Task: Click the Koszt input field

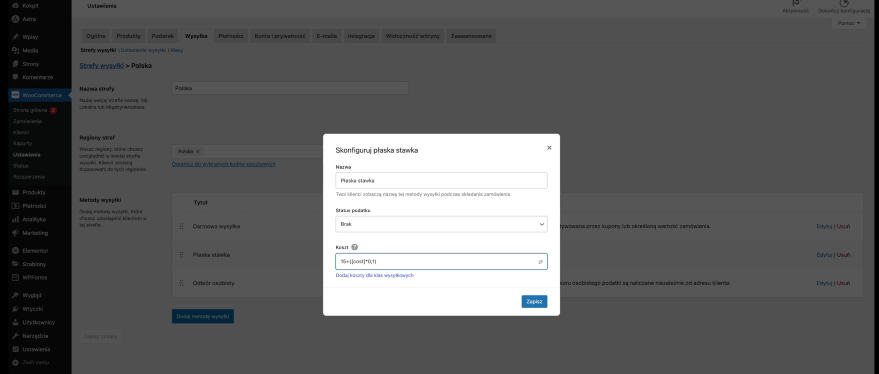Action: tap(441, 261)
